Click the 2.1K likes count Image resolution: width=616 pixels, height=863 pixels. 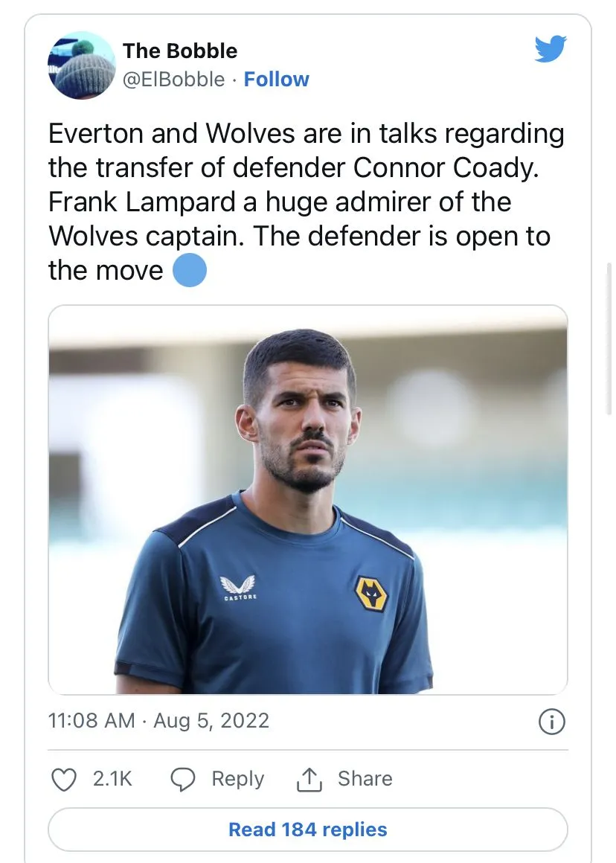coord(112,779)
